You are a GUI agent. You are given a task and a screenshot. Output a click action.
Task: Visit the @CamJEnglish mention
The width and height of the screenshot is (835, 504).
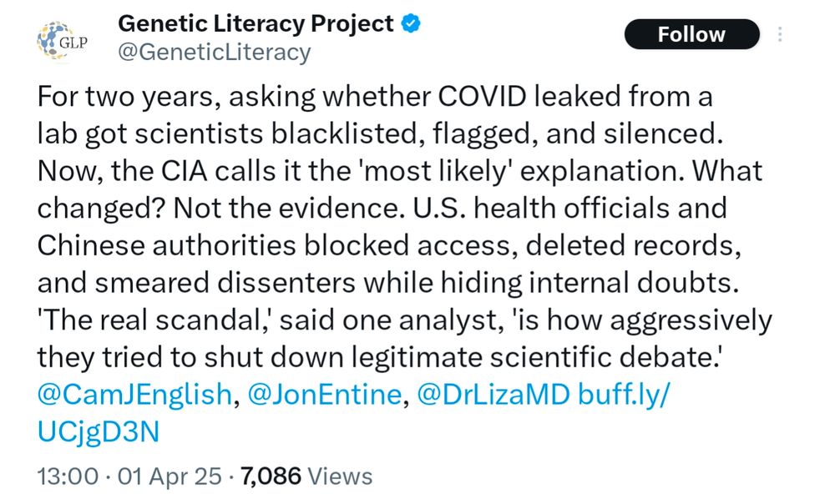coord(134,395)
